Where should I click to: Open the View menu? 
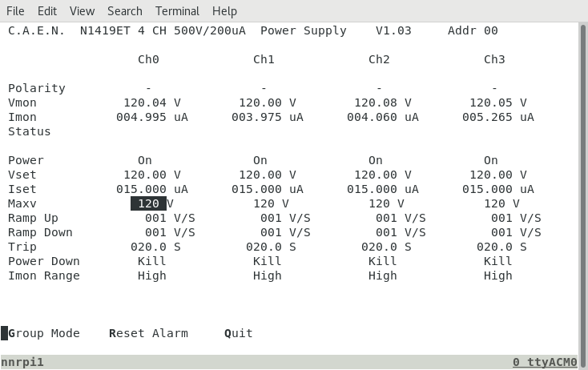(x=83, y=11)
